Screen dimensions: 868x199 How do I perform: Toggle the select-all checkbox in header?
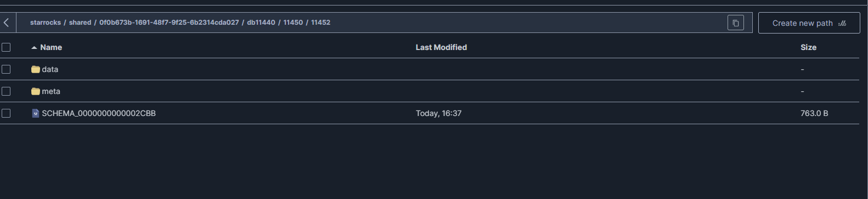pos(6,47)
